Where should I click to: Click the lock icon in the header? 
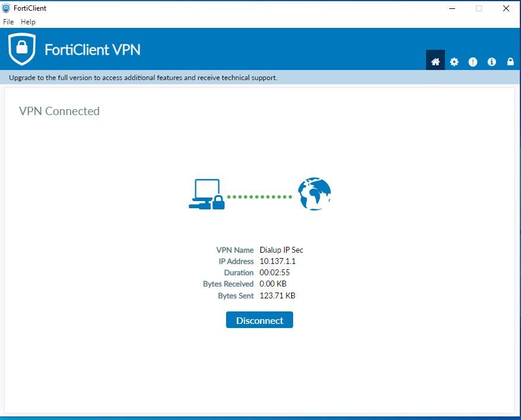point(510,62)
